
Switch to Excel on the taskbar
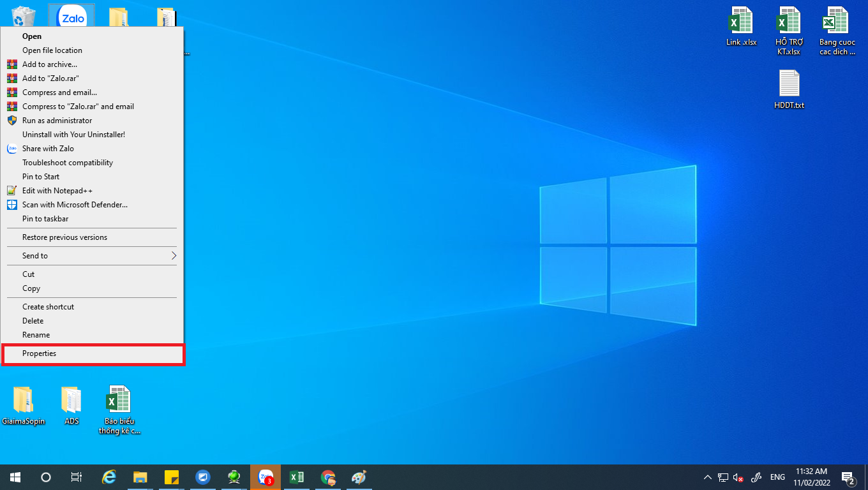(296, 477)
